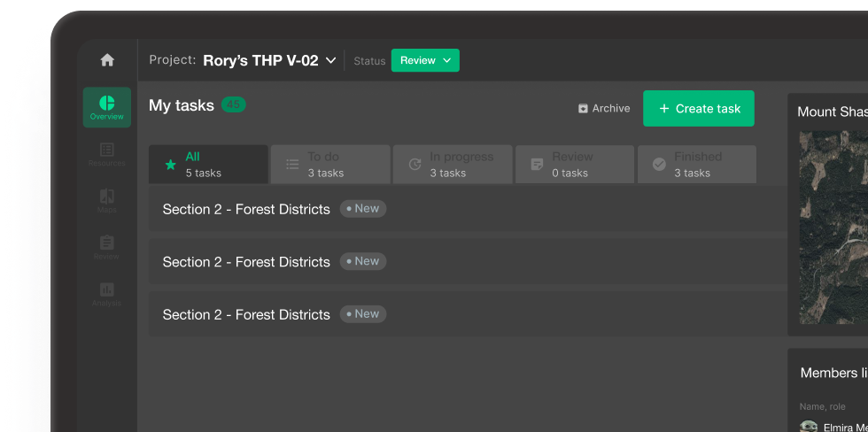
Task: Click the Members list heading
Action: coord(833,373)
